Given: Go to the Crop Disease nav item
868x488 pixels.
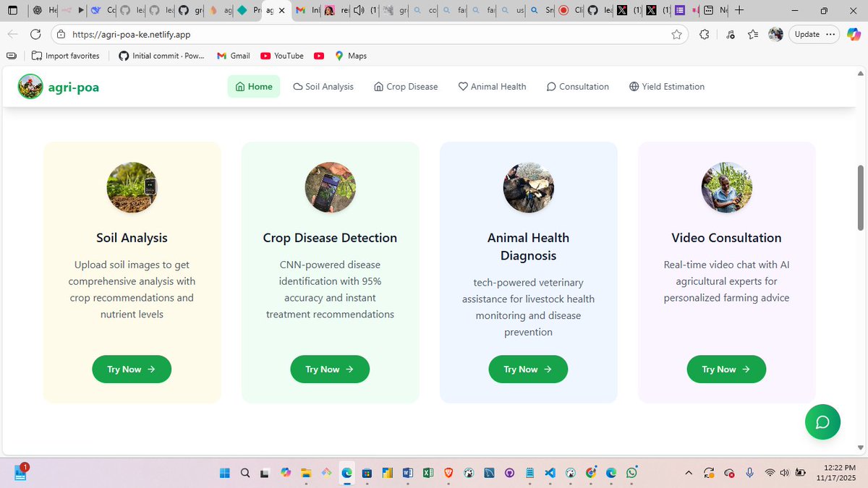Looking at the screenshot, I should coord(406,86).
